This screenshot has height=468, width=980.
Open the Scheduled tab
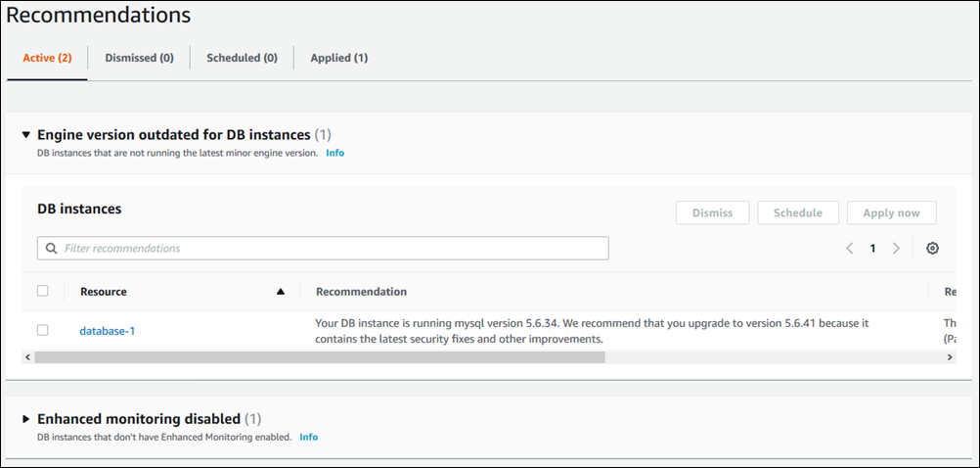[x=242, y=58]
